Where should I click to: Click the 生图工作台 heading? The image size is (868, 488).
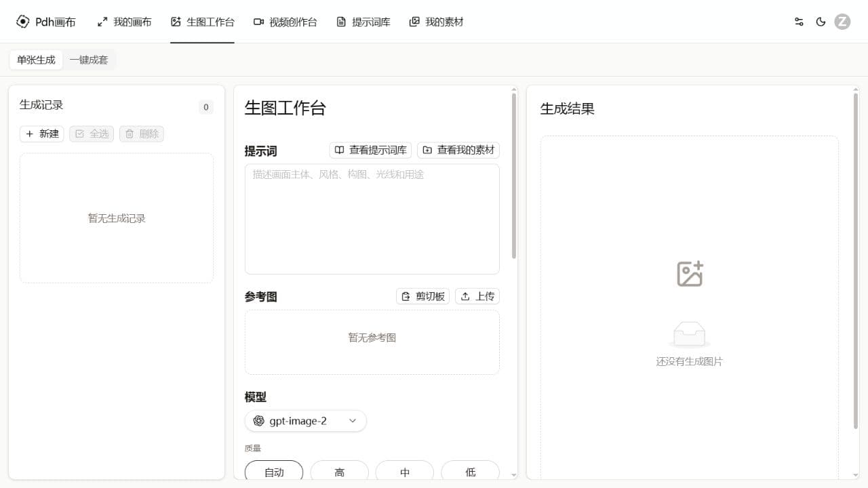click(x=285, y=108)
